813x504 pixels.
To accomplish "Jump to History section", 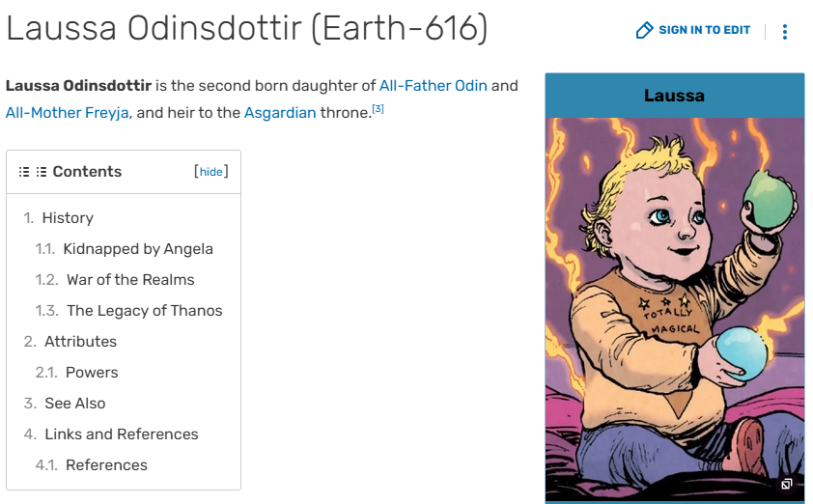I will tap(67, 218).
